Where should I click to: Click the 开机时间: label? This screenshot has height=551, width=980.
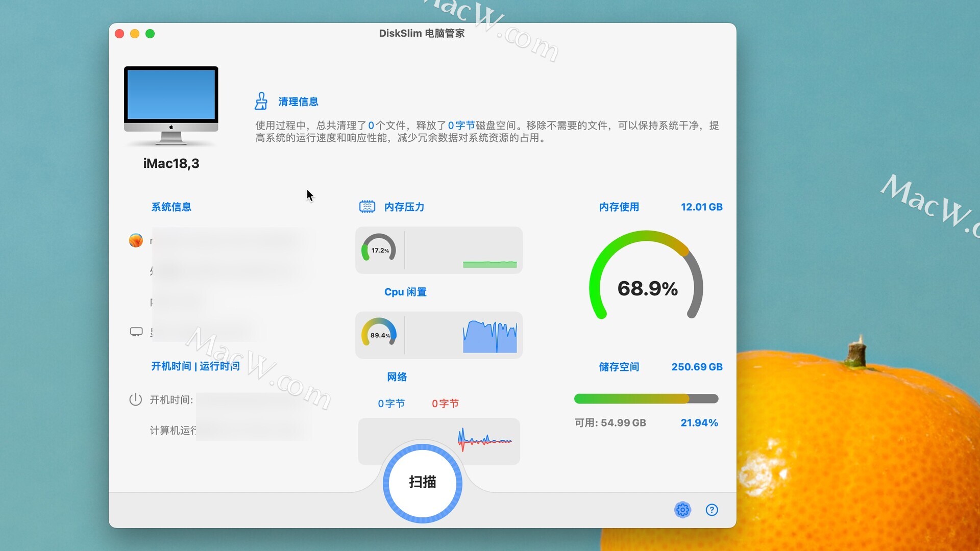(x=171, y=399)
